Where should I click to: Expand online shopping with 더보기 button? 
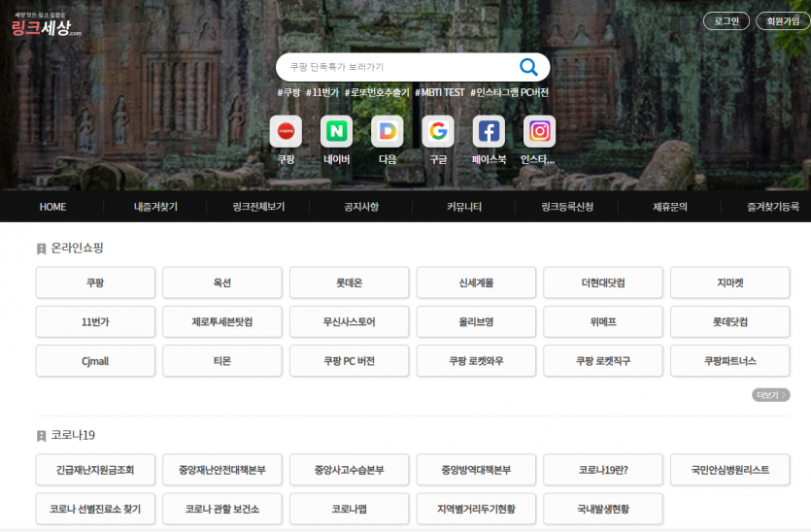point(770,395)
